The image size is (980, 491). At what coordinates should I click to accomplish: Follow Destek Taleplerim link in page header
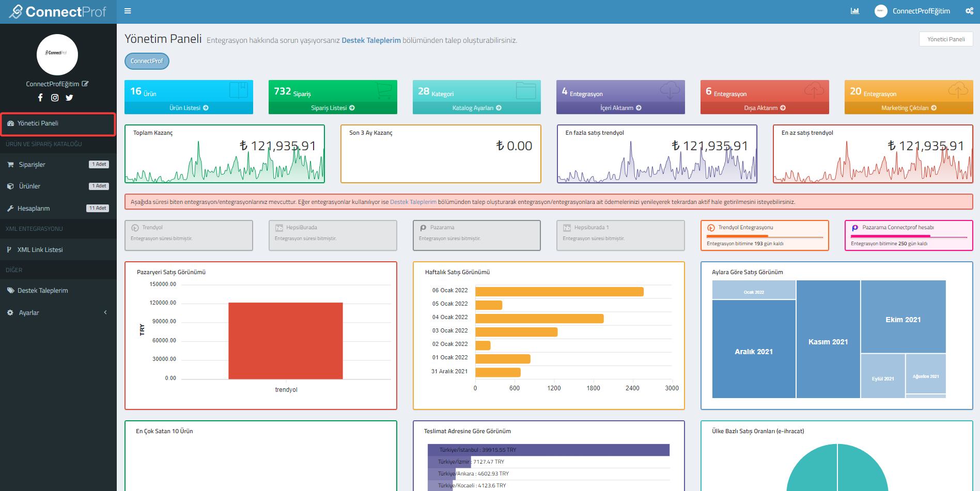pos(371,40)
